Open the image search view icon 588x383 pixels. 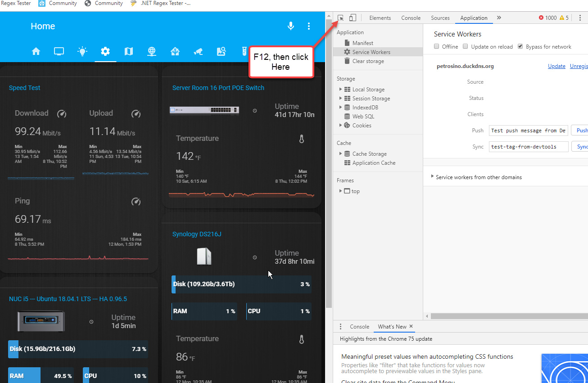tap(221, 51)
